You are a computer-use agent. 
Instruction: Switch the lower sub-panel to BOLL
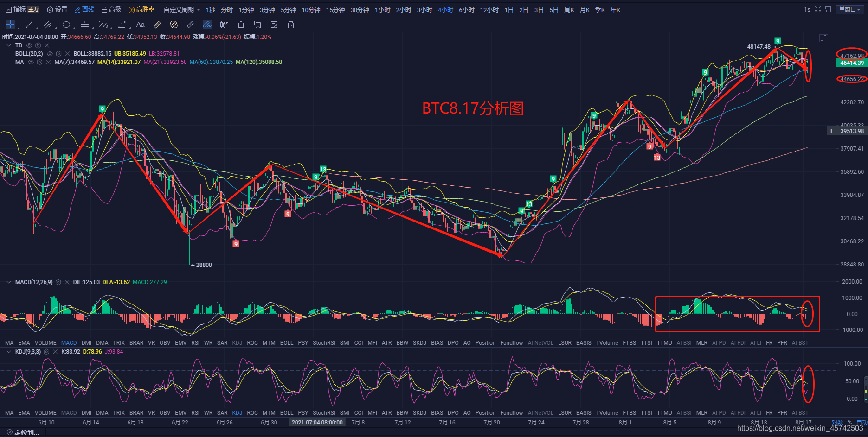point(287,413)
